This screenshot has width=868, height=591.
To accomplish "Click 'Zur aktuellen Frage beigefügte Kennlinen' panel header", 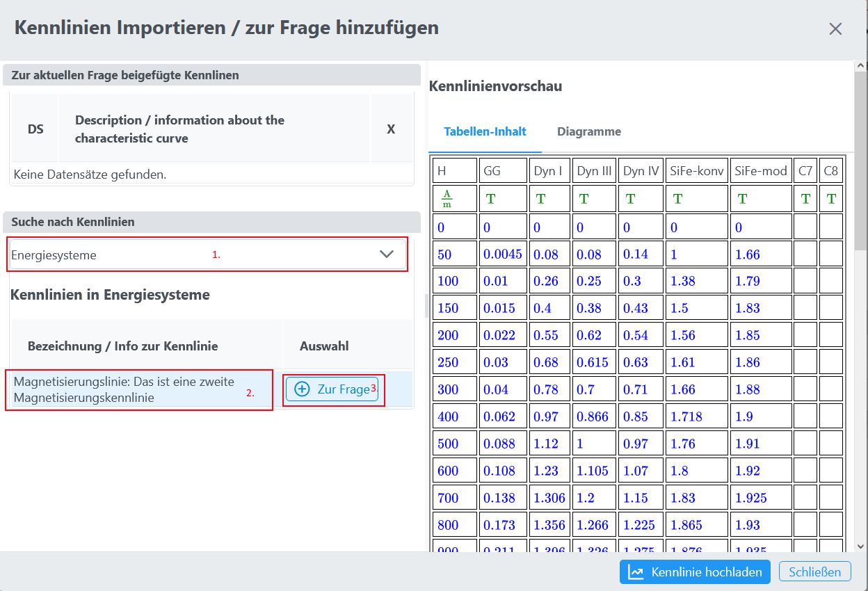I will coord(211,75).
